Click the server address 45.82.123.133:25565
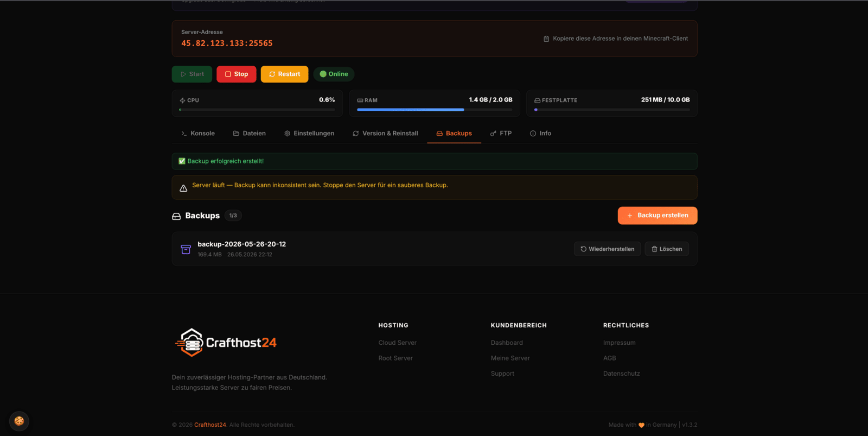The image size is (868, 436). coord(227,43)
